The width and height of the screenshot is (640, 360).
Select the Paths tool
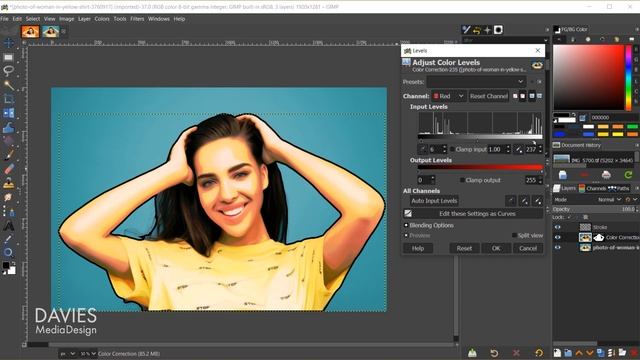[9, 211]
